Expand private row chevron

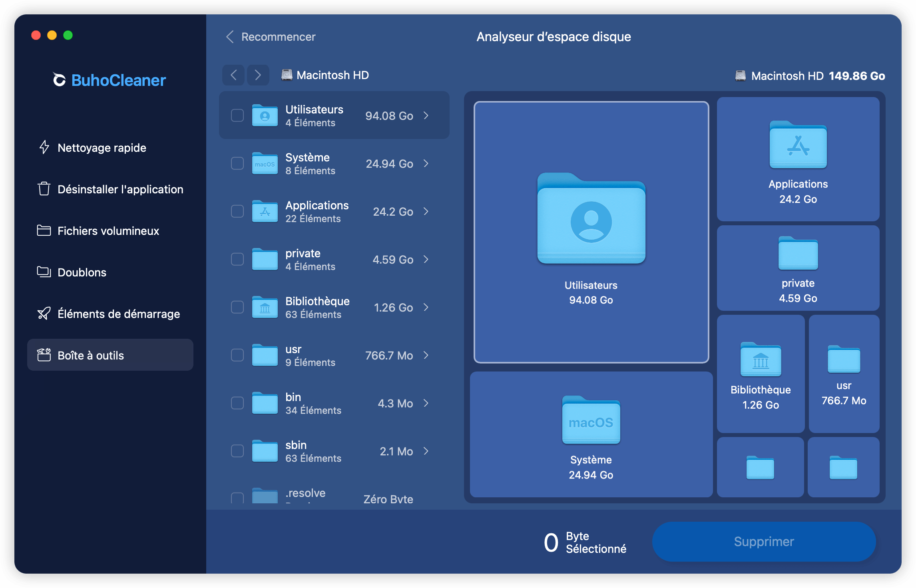point(426,259)
